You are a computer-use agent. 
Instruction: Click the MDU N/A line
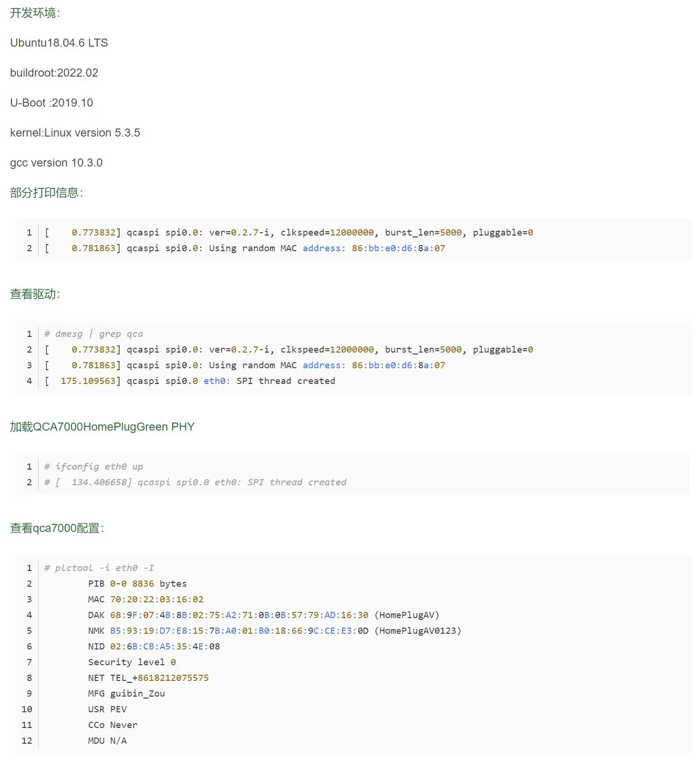pos(108,741)
